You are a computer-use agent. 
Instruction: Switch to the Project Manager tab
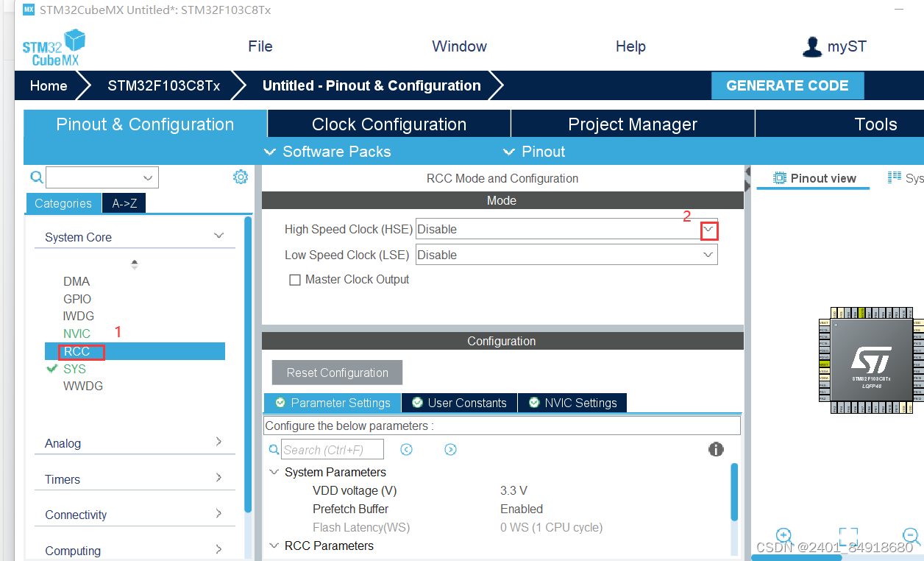(633, 124)
